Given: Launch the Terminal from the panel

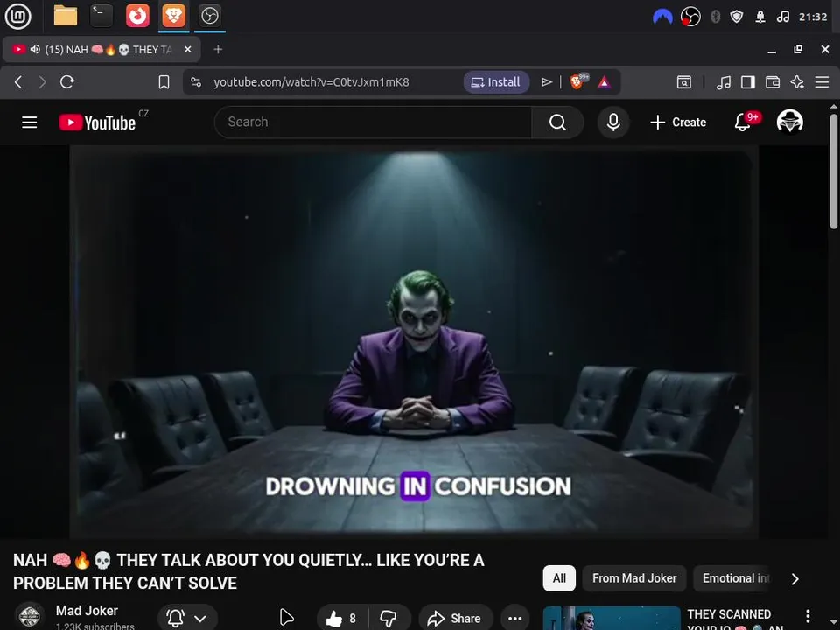Looking at the screenshot, I should (101, 16).
